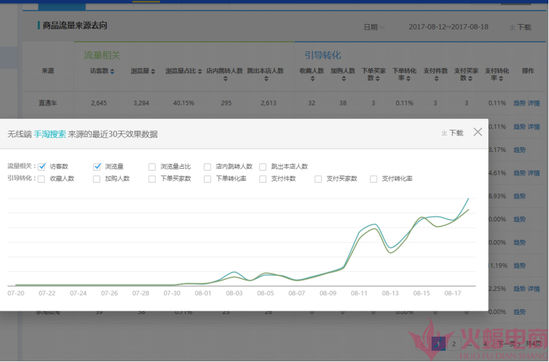Click the 08-03 label on chart axis
Image resolution: width=549 pixels, height=362 pixels.
(234, 293)
